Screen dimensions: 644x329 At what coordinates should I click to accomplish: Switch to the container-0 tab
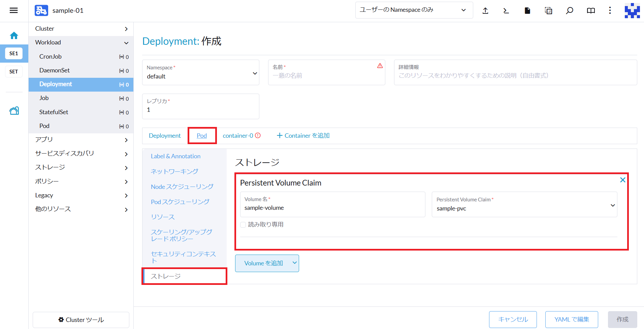[238, 136]
